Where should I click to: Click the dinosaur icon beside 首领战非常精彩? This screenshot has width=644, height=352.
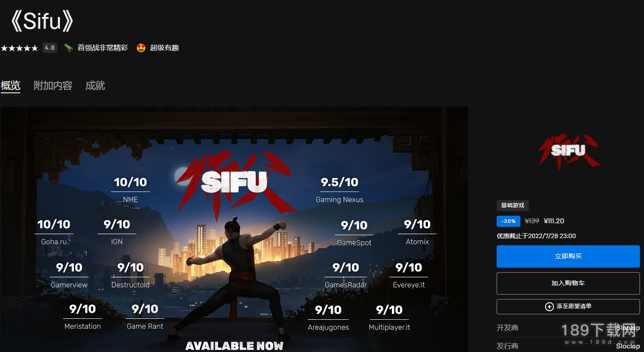[68, 48]
